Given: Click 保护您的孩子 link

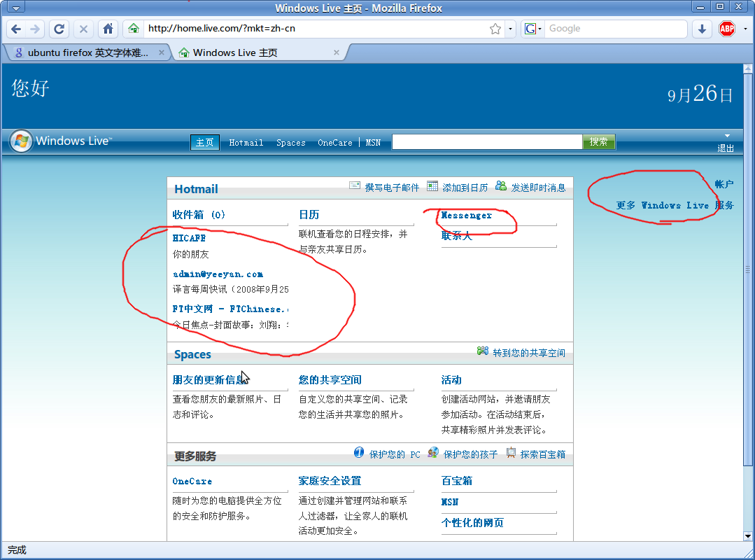Looking at the screenshot, I should click(470, 454).
